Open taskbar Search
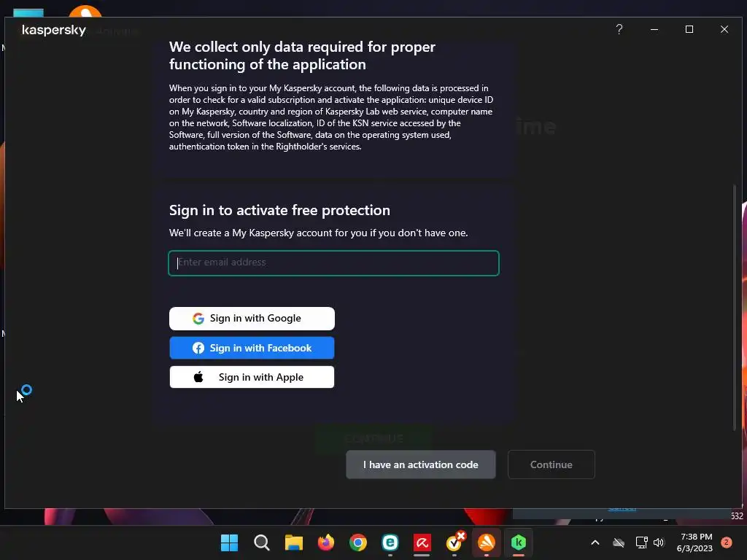Image resolution: width=747 pixels, height=560 pixels. 262,542
